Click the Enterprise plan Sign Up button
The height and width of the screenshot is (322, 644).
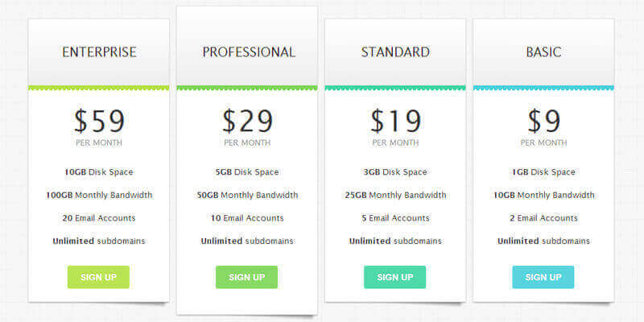(x=98, y=277)
